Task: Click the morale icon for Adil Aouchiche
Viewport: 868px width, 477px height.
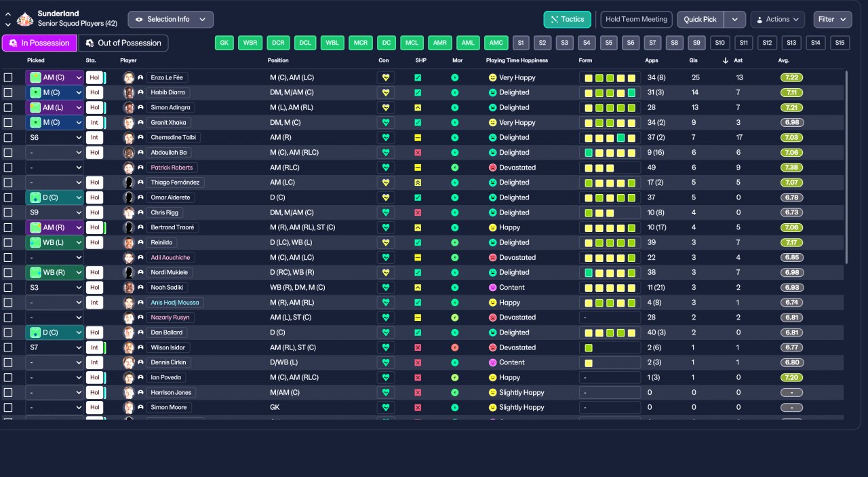Action: point(455,257)
